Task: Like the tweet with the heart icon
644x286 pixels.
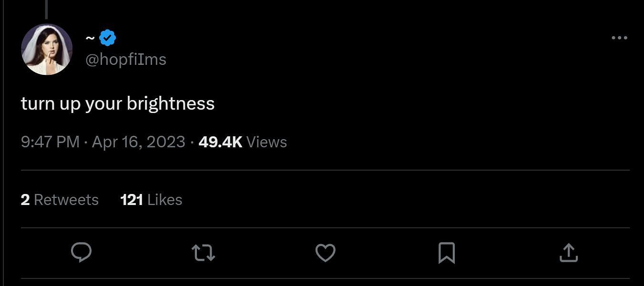Action: (x=326, y=252)
